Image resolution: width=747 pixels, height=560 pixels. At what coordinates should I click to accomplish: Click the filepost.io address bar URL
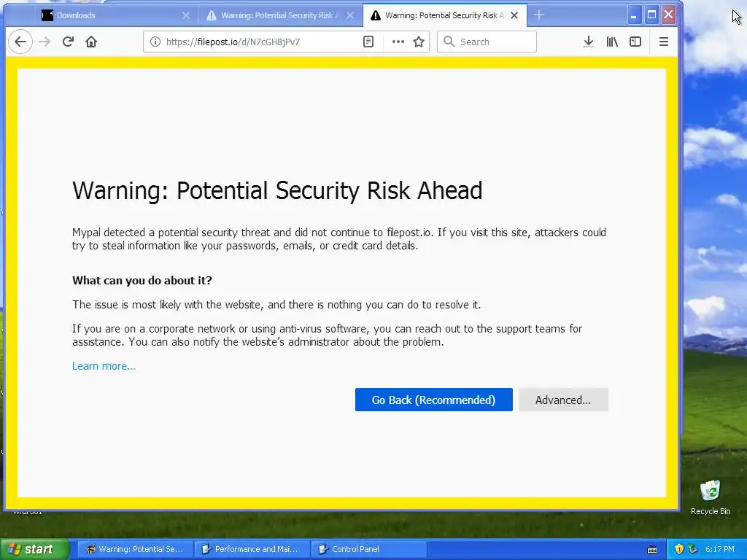pyautogui.click(x=233, y=42)
